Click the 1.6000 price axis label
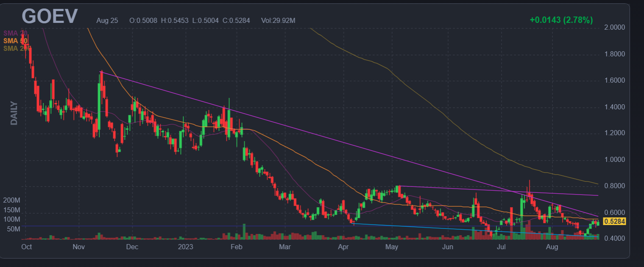Viewport: 644px width, 267px height. (614, 81)
